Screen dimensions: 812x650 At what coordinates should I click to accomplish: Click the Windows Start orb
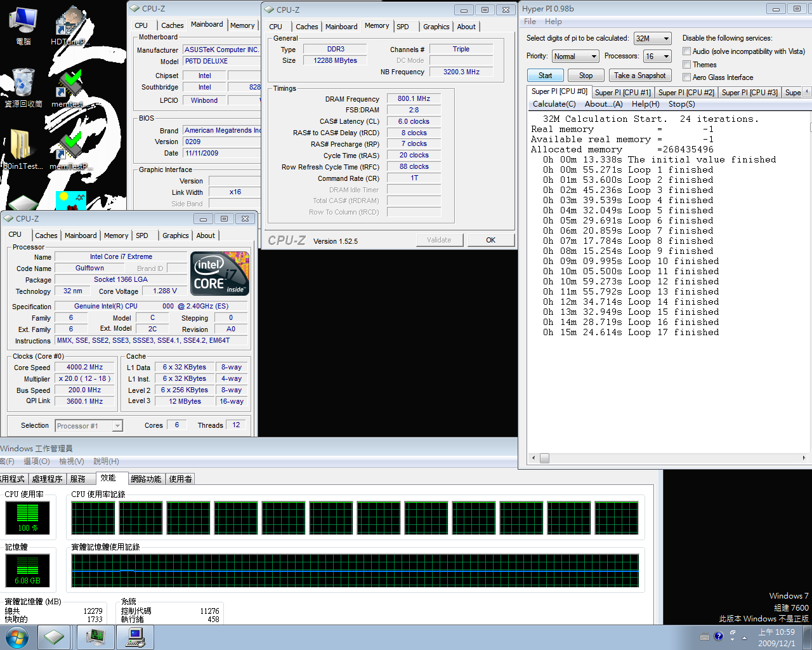coord(16,637)
